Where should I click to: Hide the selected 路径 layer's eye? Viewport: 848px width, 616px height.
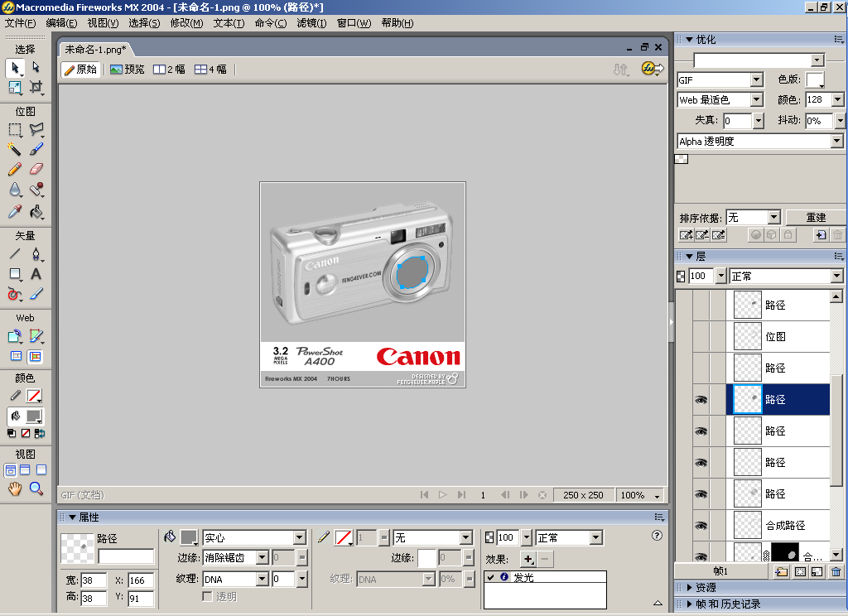(701, 400)
